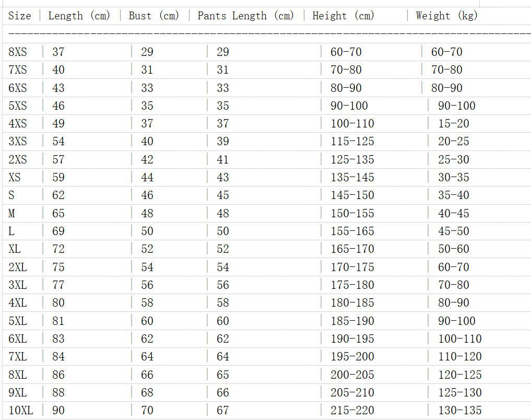The height and width of the screenshot is (420, 531).
Task: Click height range 215-220 in 10XL row
Action: (x=352, y=411)
